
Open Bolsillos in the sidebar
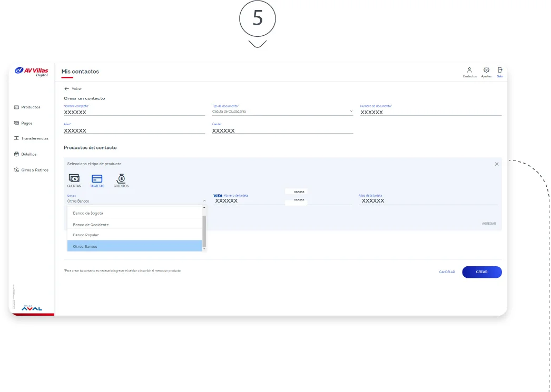pos(27,154)
